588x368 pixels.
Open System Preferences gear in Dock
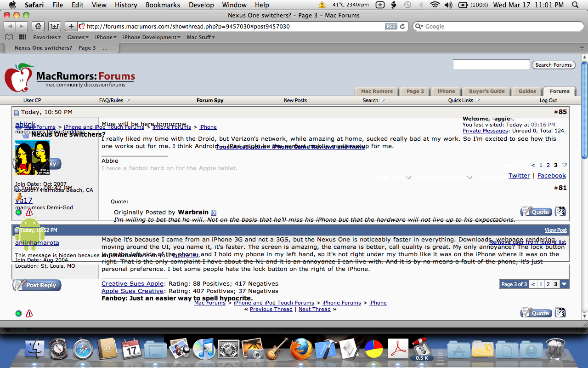(228, 348)
